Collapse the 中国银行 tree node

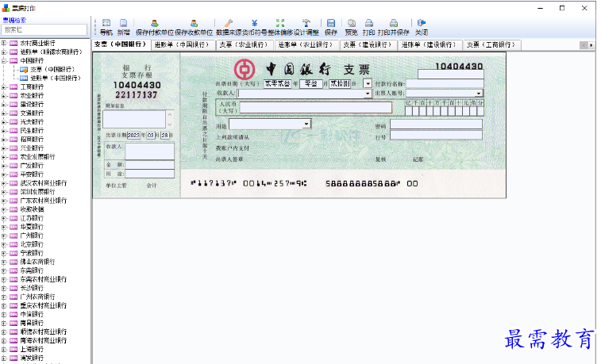pos(4,60)
